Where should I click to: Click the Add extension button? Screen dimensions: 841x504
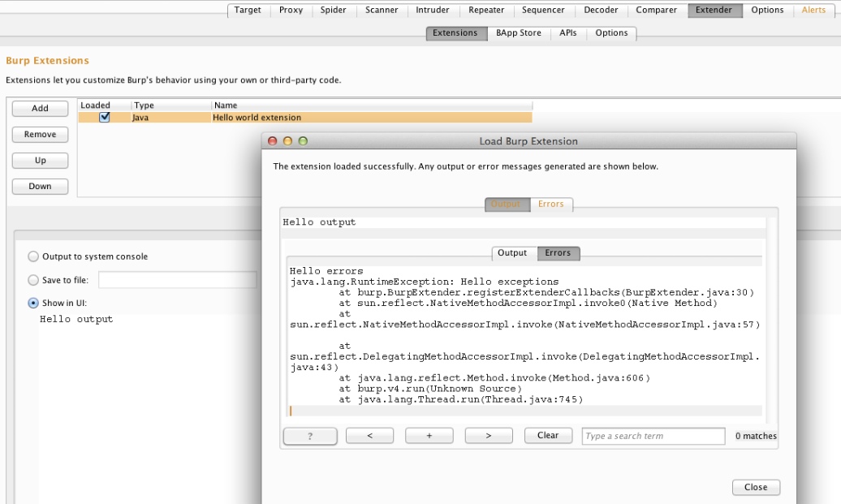(40, 108)
